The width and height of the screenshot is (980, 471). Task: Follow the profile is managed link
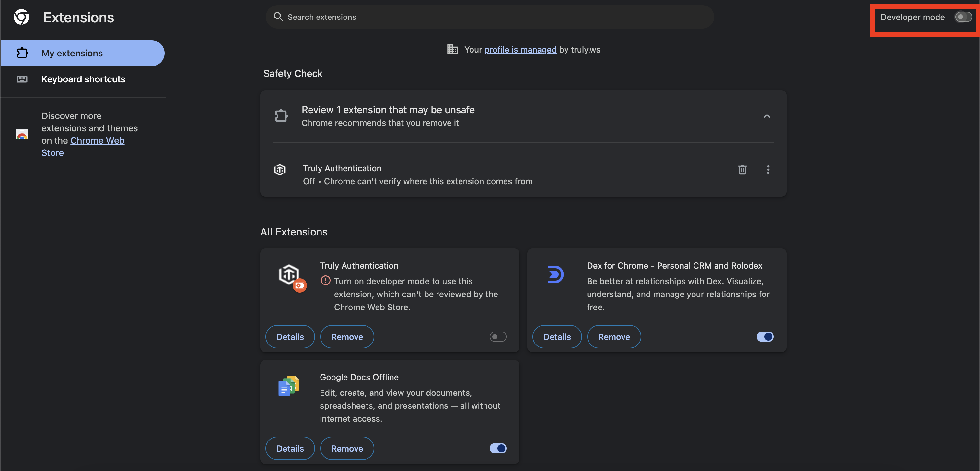click(x=520, y=50)
